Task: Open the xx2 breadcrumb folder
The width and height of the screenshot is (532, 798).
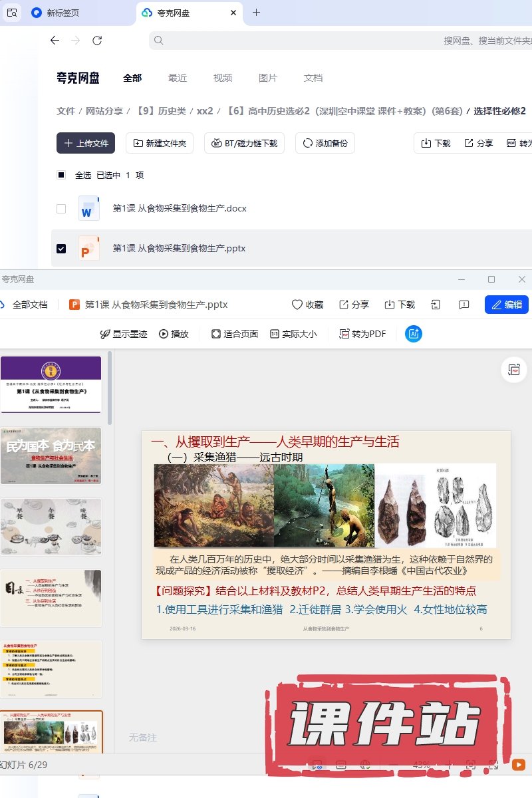Action: (x=205, y=111)
